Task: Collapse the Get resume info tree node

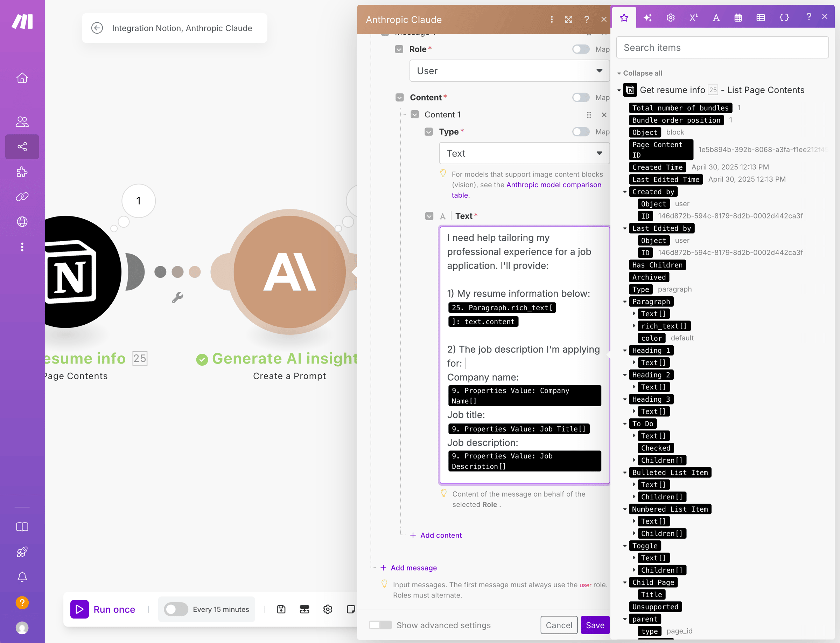Action: click(x=619, y=90)
